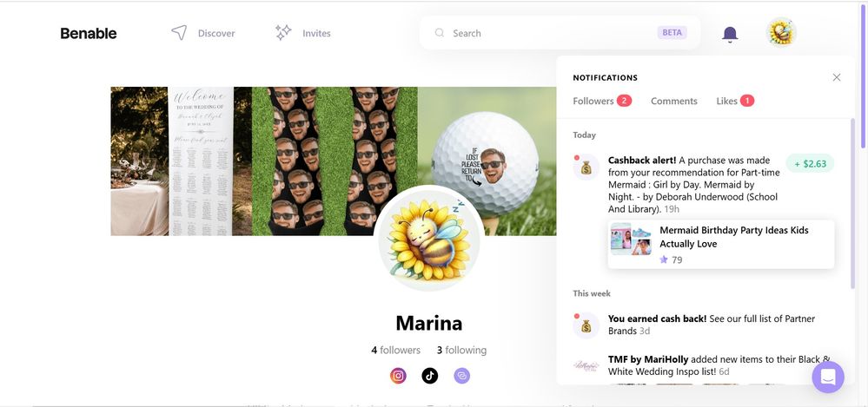The height and width of the screenshot is (407, 868).
Task: Open the Invites page
Action: coord(303,33)
